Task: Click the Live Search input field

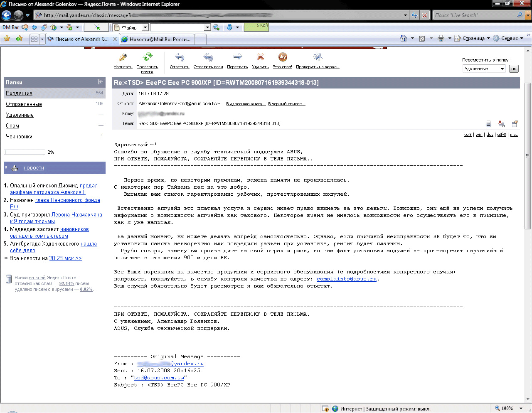Action: (475, 15)
